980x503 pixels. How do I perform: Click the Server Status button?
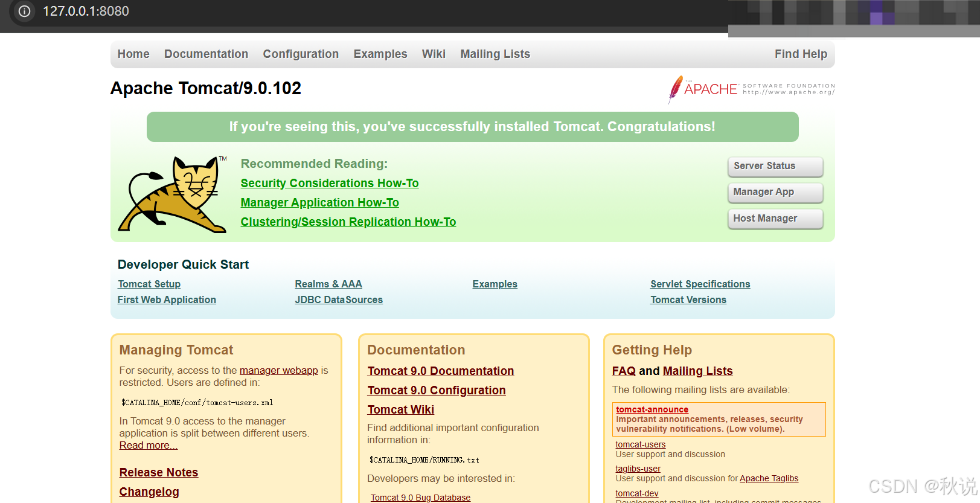click(x=775, y=166)
